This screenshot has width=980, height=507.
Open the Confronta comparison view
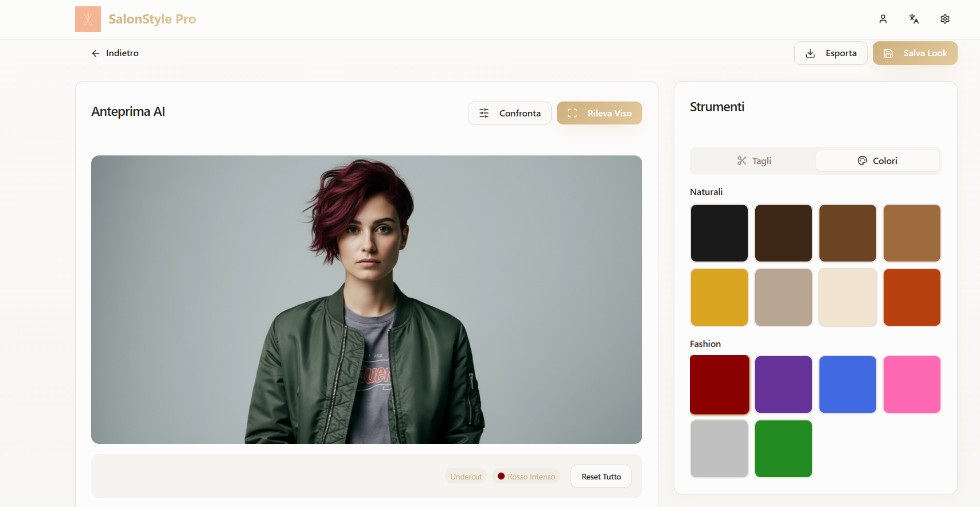point(509,113)
